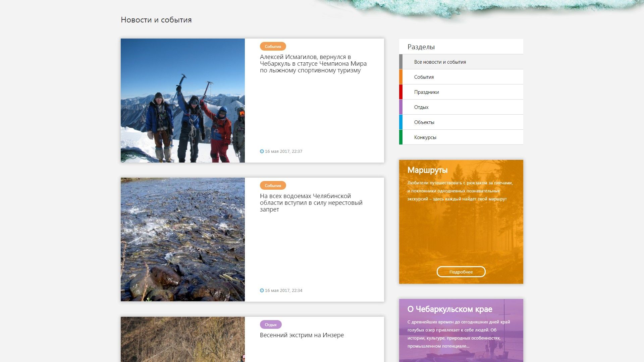Select the Праздники section in sidebar
This screenshot has width=644, height=362.
[461, 92]
